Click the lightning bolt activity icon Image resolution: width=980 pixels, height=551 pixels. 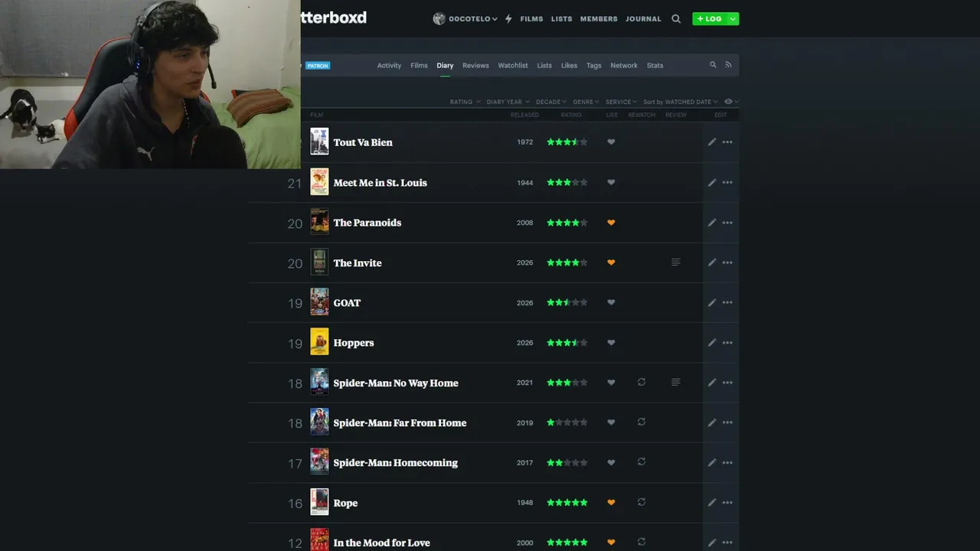508,19
